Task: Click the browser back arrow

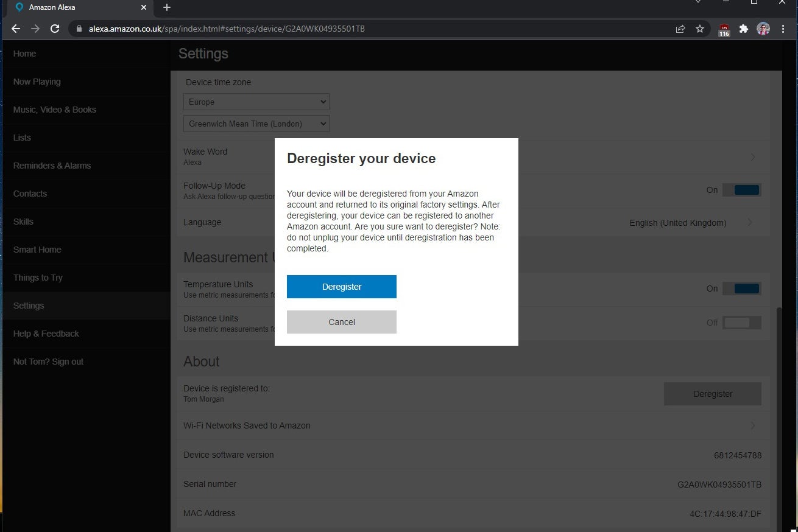Action: coord(16,29)
